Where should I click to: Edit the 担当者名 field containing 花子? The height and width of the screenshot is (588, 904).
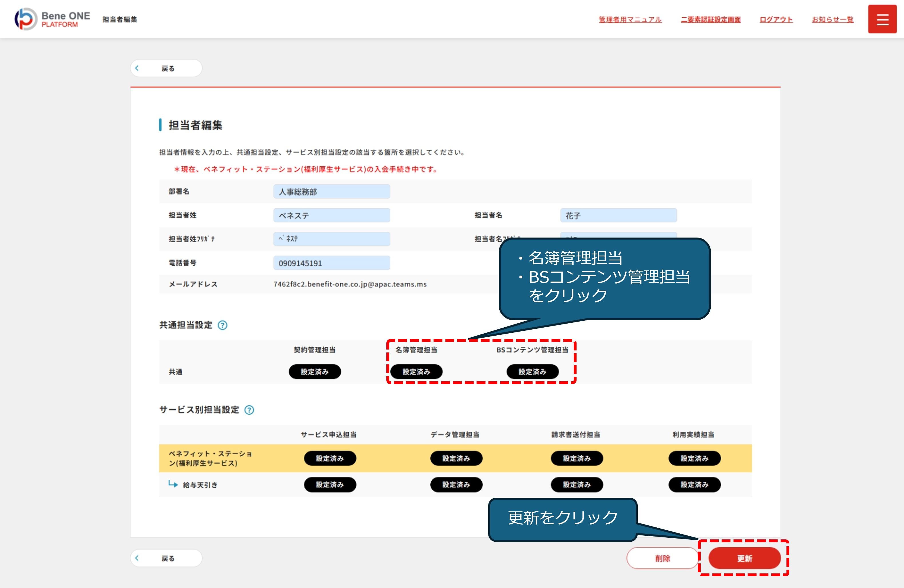pos(618,215)
